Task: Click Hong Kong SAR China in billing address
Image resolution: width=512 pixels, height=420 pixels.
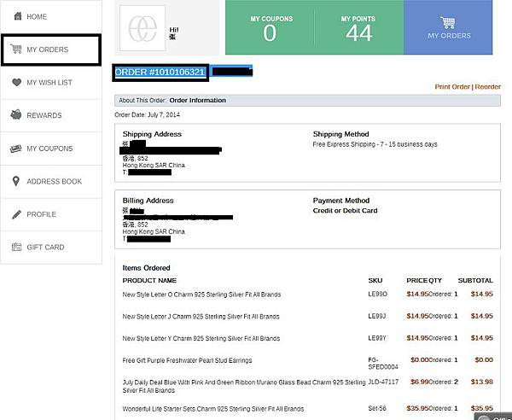Action: tap(154, 231)
